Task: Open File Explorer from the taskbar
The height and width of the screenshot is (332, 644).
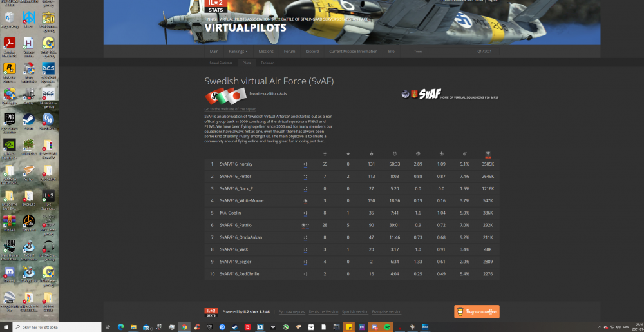Action: coord(133,327)
